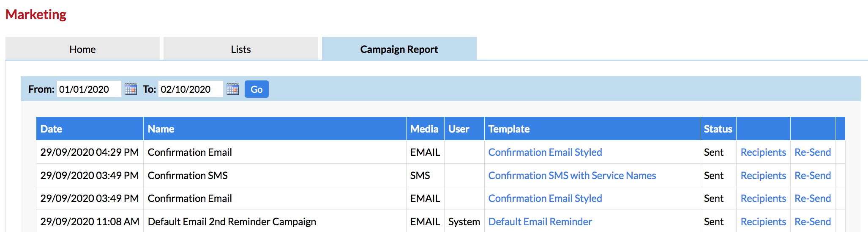Click the Marketing page heading
This screenshot has width=868, height=232.
(x=36, y=14)
